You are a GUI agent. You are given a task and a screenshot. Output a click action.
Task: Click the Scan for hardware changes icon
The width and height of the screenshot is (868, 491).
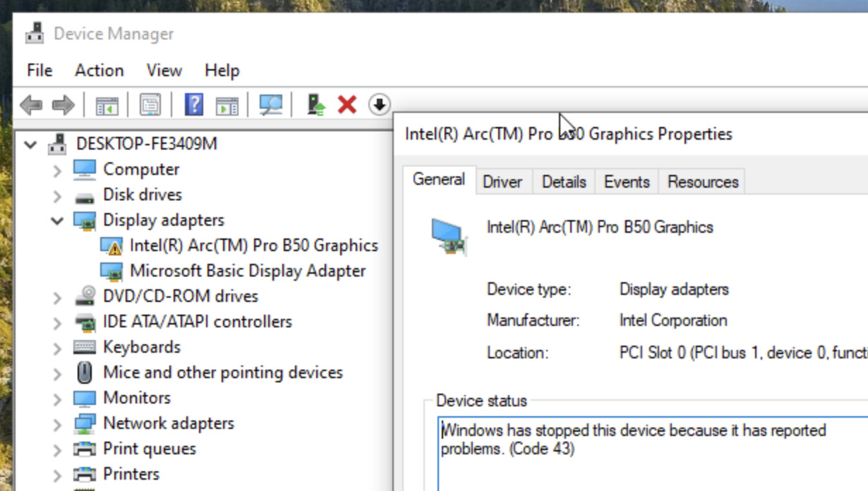point(270,105)
